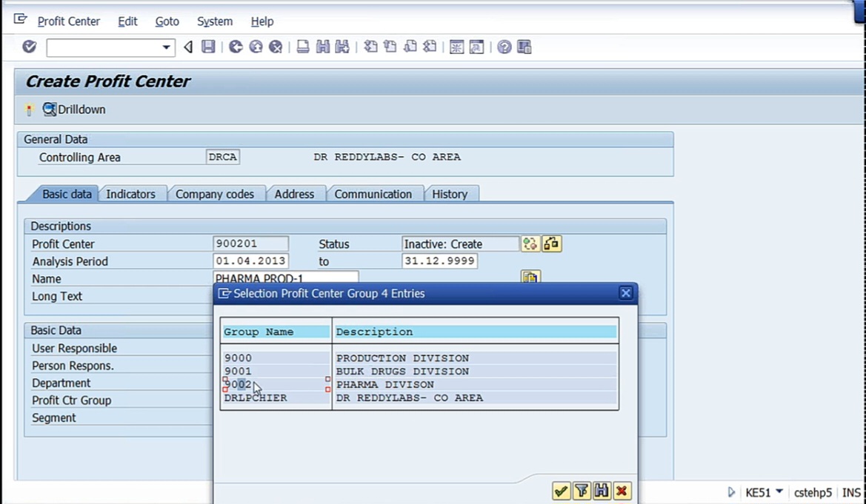Viewport: 866px width, 504px height.
Task: Cancel the dialog with the red X icon
Action: [622, 490]
